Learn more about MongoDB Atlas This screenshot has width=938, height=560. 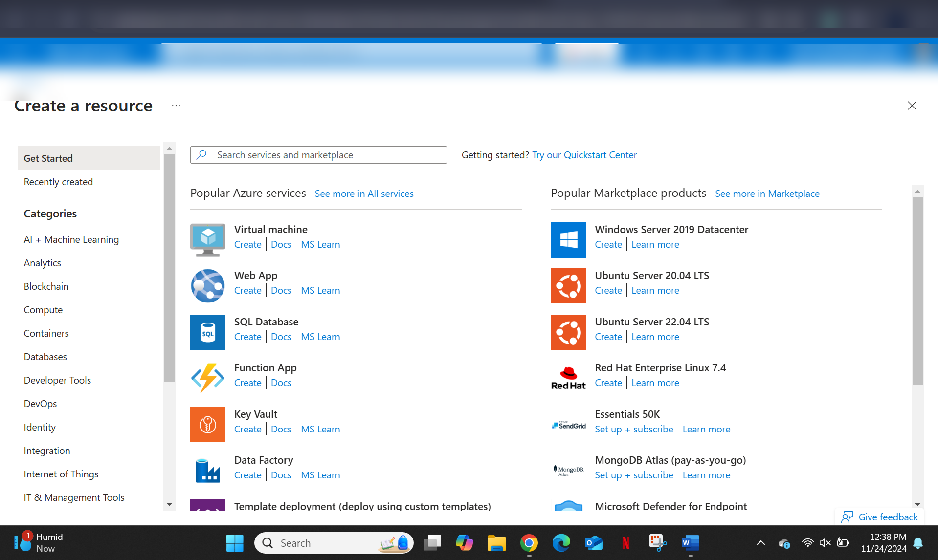[706, 475]
